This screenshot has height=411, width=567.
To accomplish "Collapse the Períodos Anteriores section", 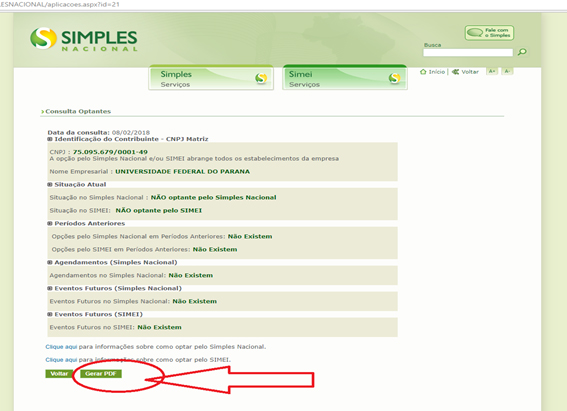I will coord(50,223).
